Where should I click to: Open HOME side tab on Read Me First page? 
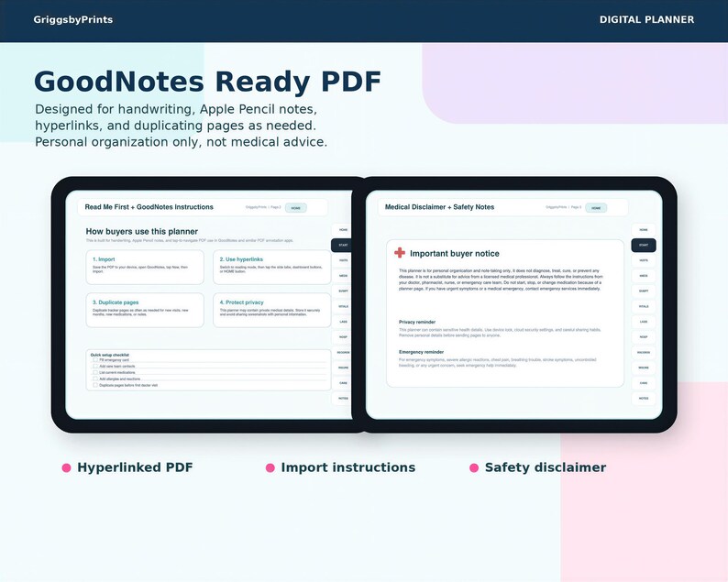coord(343,230)
